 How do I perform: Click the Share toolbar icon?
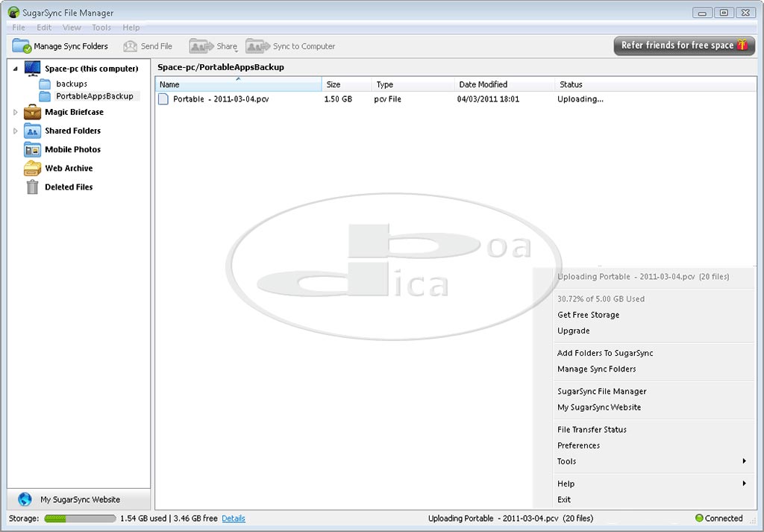click(201, 46)
